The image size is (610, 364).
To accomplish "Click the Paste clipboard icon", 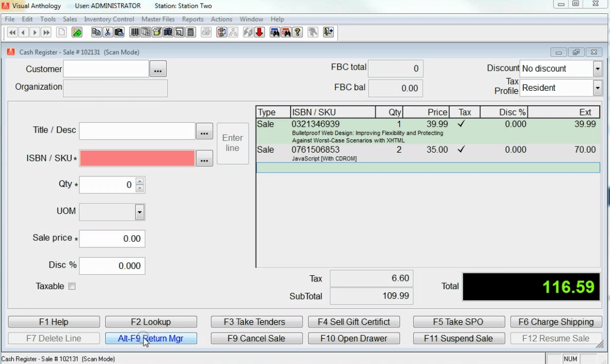I will pos(118,32).
